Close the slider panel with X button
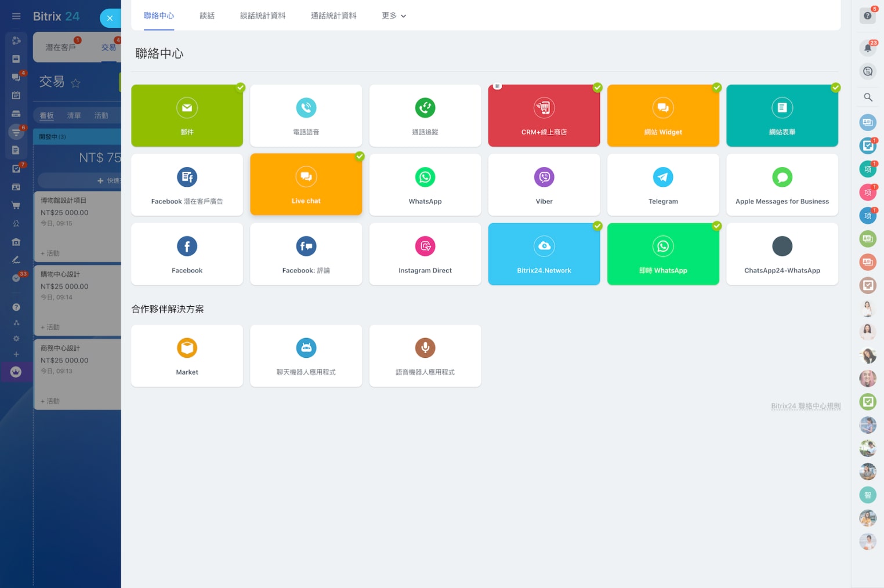Viewport: 884px width, 588px height. [x=110, y=18]
